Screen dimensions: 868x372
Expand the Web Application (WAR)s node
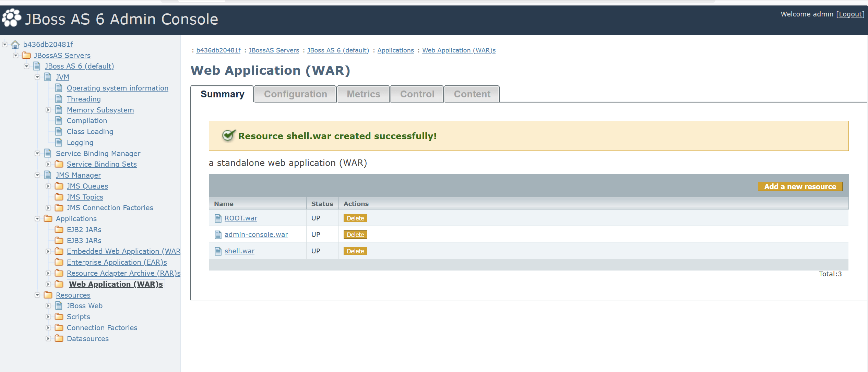click(x=48, y=284)
